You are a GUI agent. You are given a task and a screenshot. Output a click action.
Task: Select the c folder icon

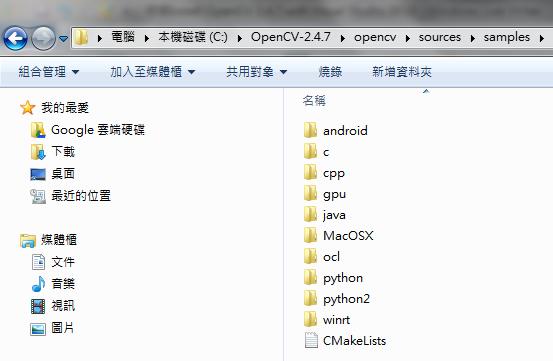point(310,151)
